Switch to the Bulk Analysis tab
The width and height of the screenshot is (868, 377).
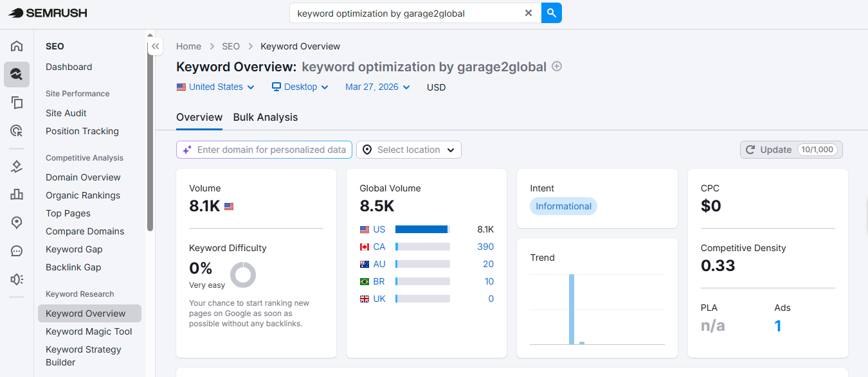coord(266,117)
